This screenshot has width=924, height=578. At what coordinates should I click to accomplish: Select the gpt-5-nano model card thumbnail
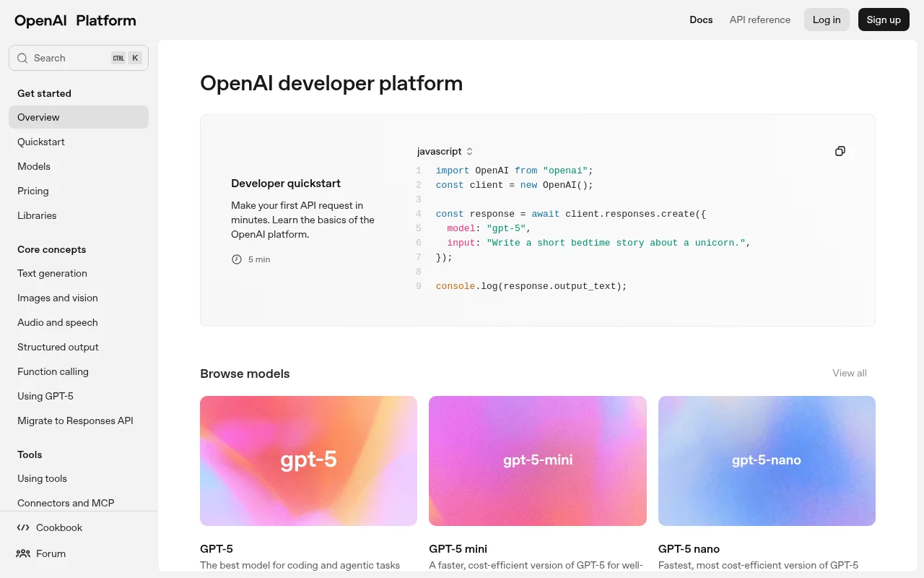(x=767, y=460)
